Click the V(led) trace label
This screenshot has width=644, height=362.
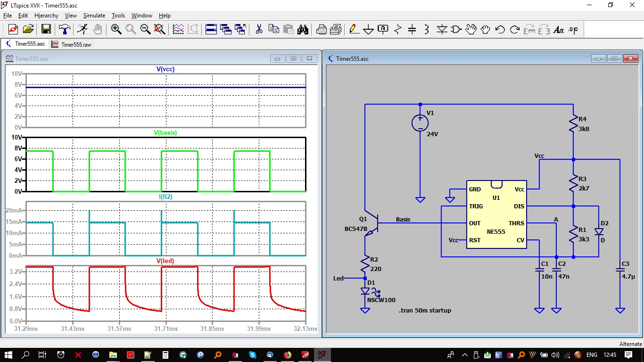(x=165, y=261)
